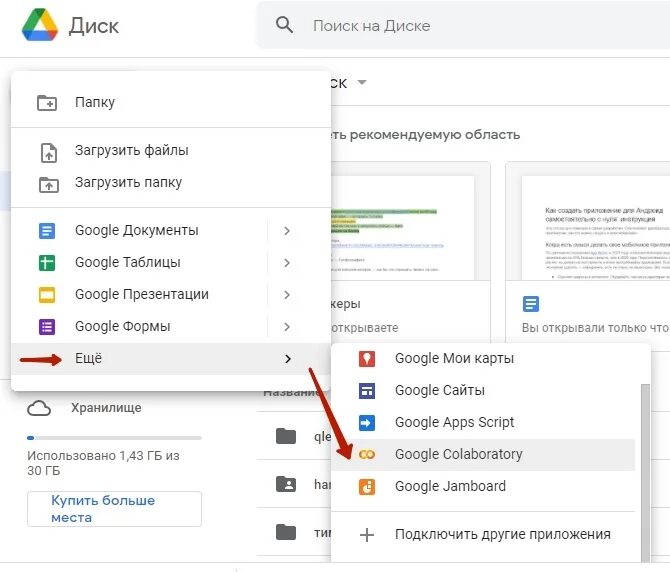This screenshot has width=670, height=572.
Task: Click the Google My Maps red icon
Action: coord(367,359)
